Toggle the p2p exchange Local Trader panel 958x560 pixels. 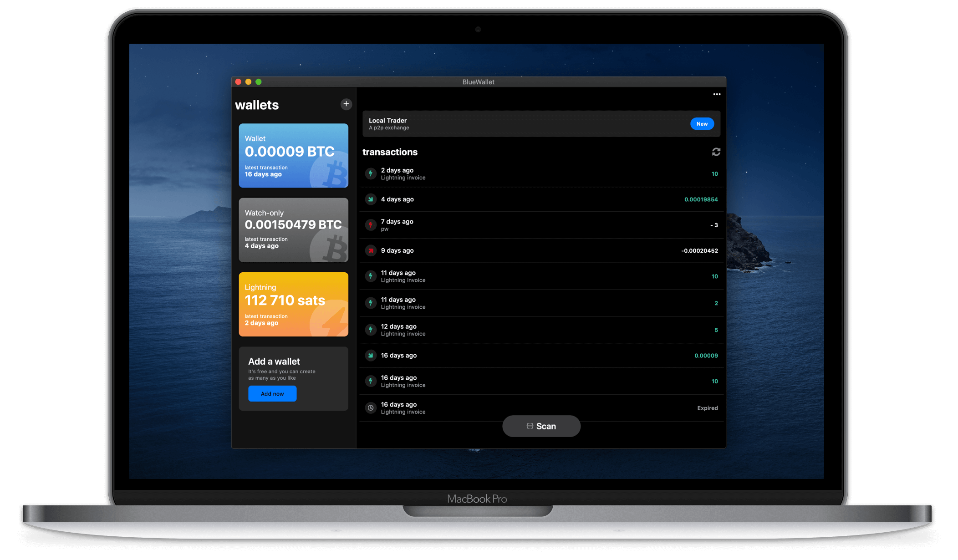pyautogui.click(x=540, y=123)
